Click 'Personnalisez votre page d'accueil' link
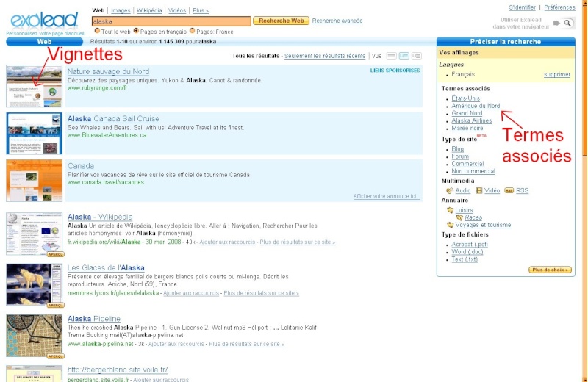 45,33
